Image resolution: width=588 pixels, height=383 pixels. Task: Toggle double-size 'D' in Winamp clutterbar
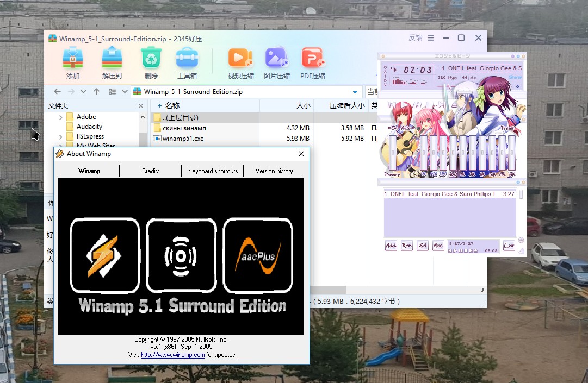(x=385, y=81)
